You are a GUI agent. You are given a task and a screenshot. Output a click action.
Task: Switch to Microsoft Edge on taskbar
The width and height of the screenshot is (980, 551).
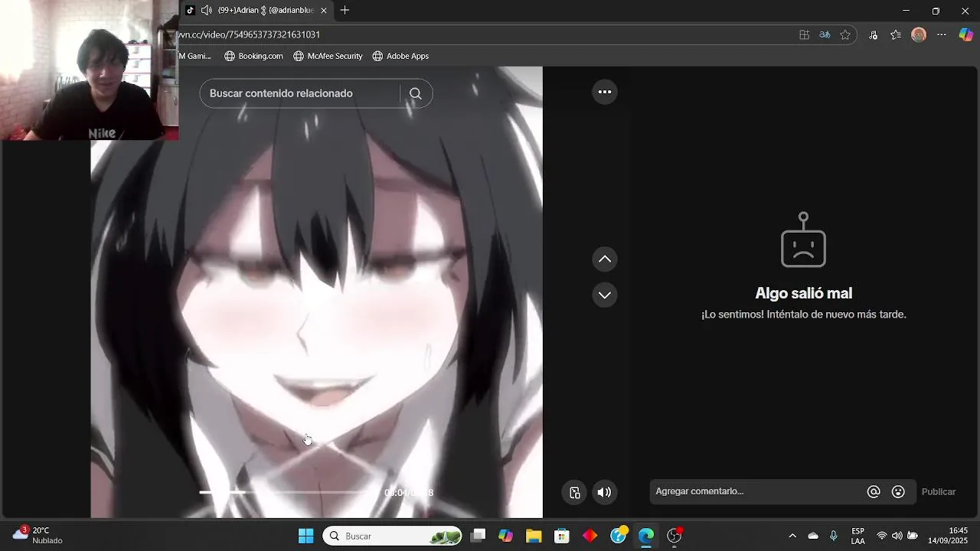tap(646, 536)
